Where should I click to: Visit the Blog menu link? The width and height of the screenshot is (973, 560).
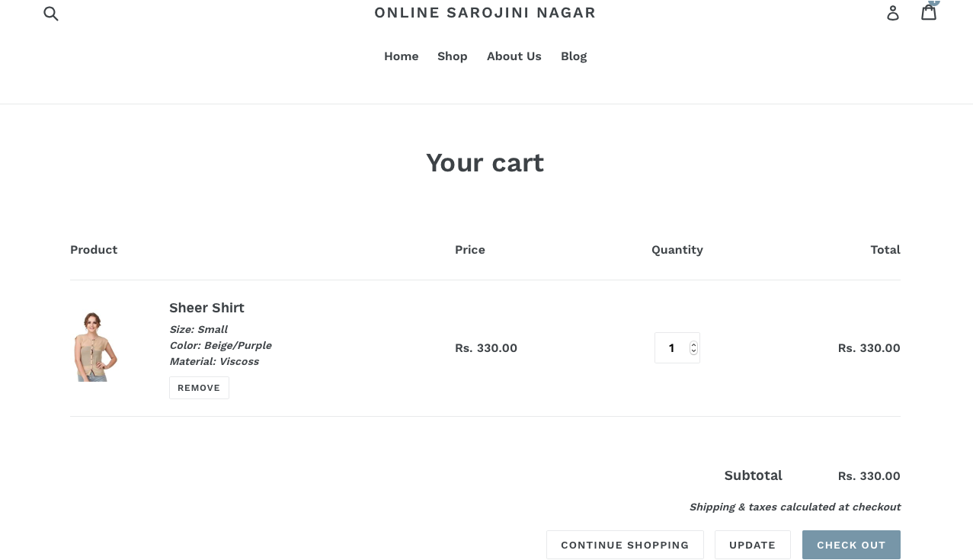(x=573, y=56)
